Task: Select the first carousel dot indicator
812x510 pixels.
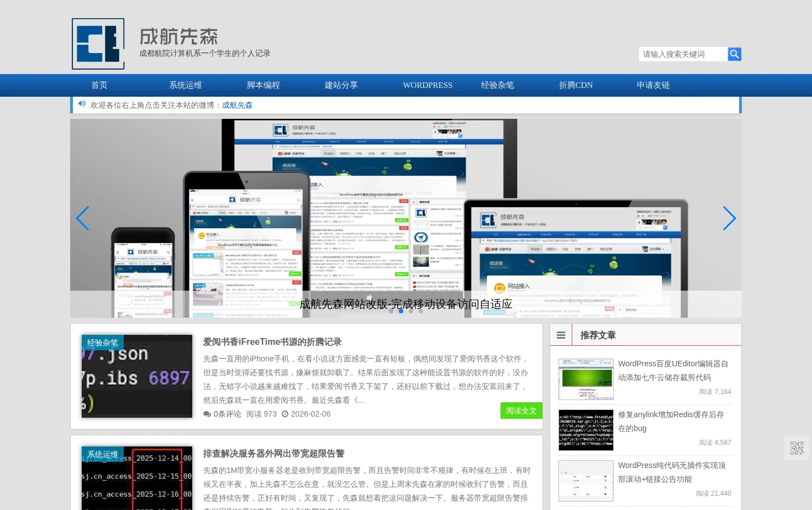Action: click(391, 311)
